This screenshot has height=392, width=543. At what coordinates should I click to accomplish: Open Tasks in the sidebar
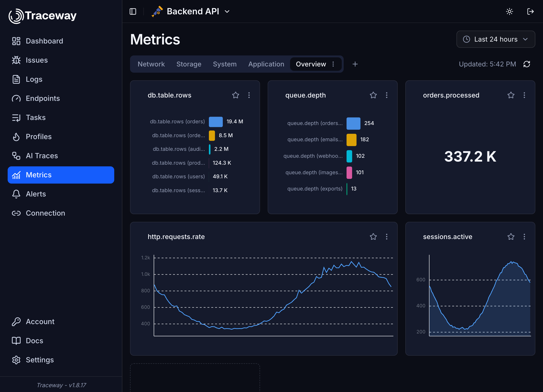tap(61, 118)
